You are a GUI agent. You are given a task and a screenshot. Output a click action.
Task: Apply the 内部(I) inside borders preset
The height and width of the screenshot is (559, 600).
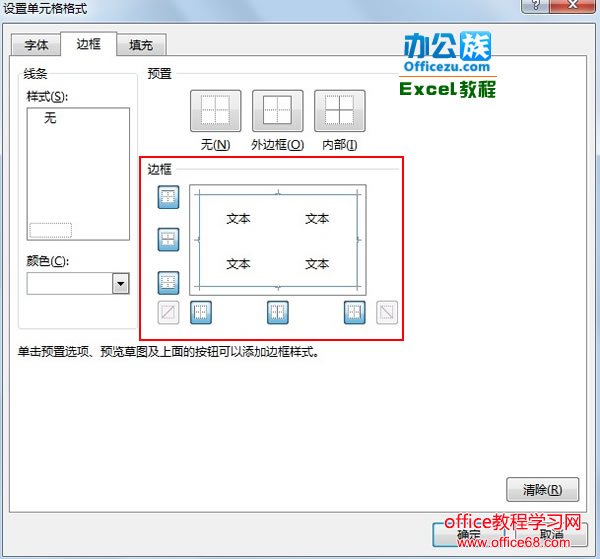click(x=339, y=111)
